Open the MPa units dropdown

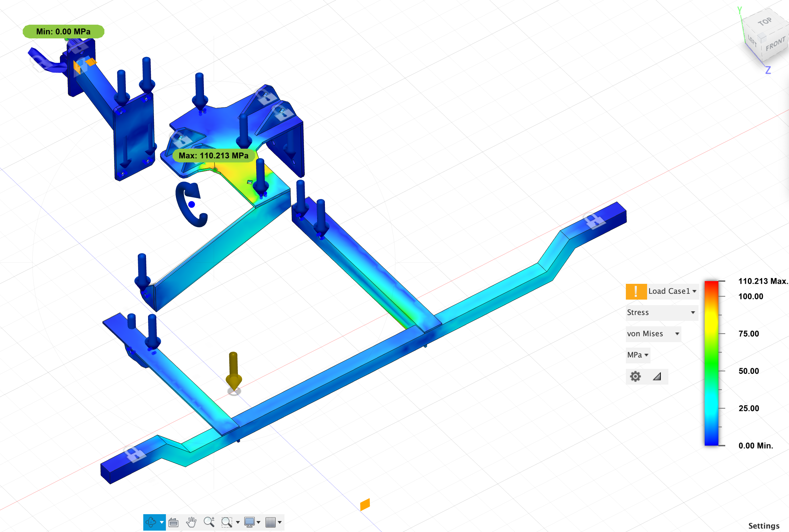[x=638, y=355]
